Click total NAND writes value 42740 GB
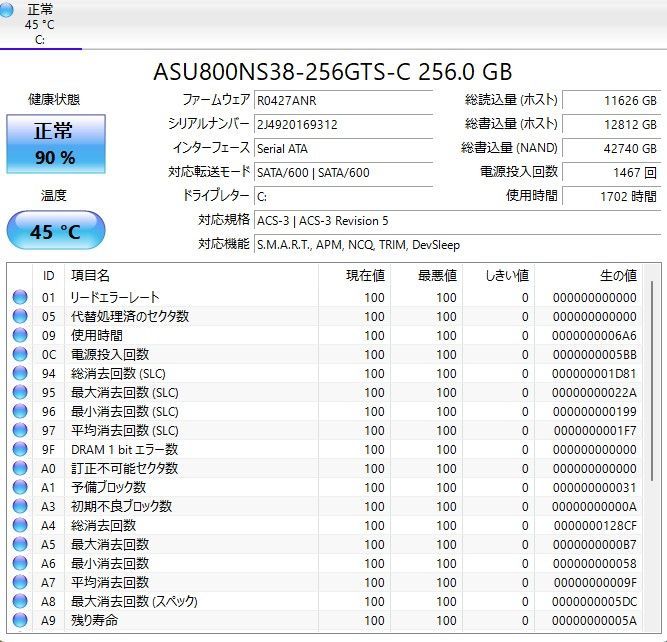This screenshot has width=667, height=642. click(x=611, y=148)
